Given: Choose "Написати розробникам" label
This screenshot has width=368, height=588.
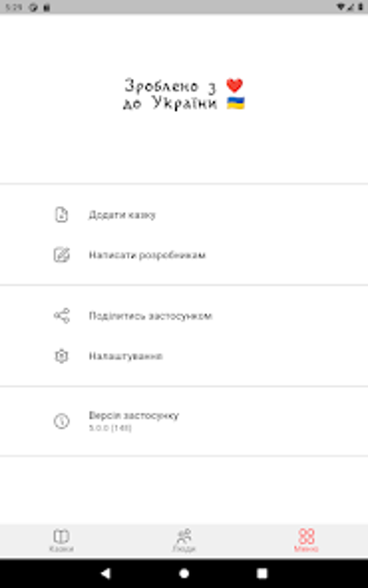Looking at the screenshot, I should tap(147, 255).
